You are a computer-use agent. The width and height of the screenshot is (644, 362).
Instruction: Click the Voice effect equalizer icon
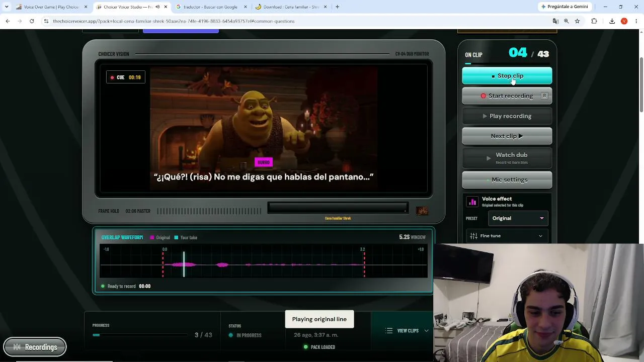(472, 202)
